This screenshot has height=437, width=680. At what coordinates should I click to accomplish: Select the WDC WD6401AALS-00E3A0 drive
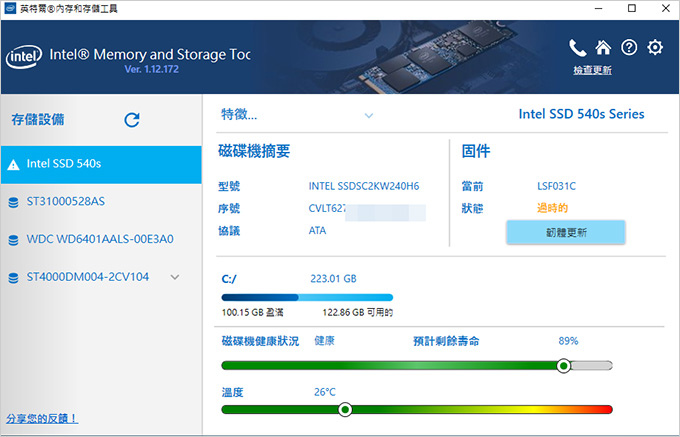[101, 239]
